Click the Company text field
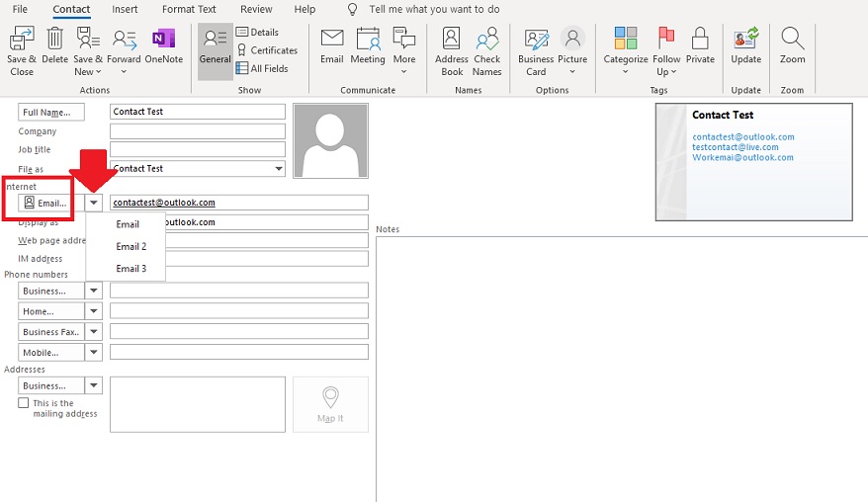The image size is (868, 502). click(198, 131)
